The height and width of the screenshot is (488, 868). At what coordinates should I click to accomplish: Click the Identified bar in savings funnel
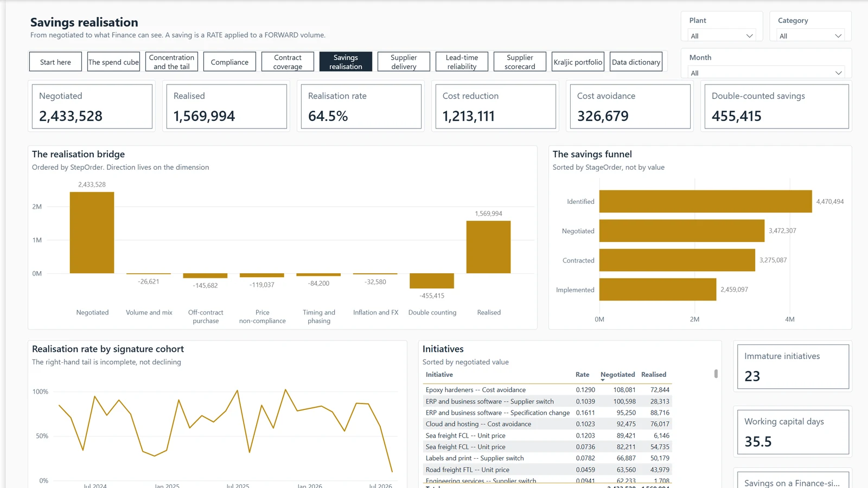coord(705,201)
